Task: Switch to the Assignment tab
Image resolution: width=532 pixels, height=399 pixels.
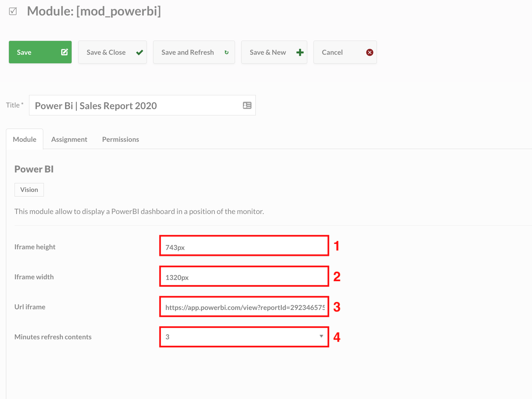Action: tap(69, 139)
